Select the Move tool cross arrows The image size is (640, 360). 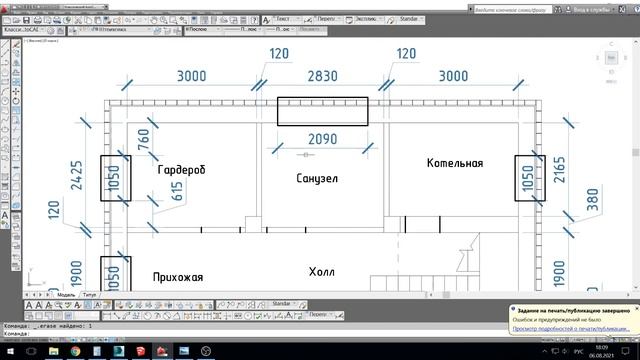pos(16,91)
